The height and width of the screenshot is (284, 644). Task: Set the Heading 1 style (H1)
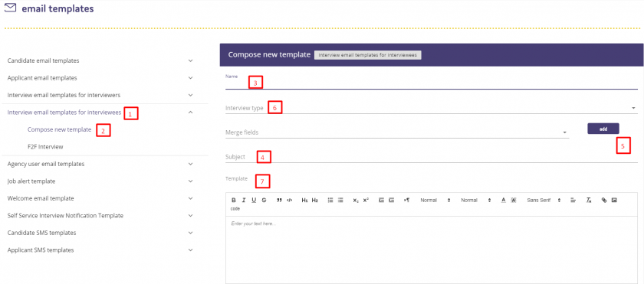pos(305,200)
